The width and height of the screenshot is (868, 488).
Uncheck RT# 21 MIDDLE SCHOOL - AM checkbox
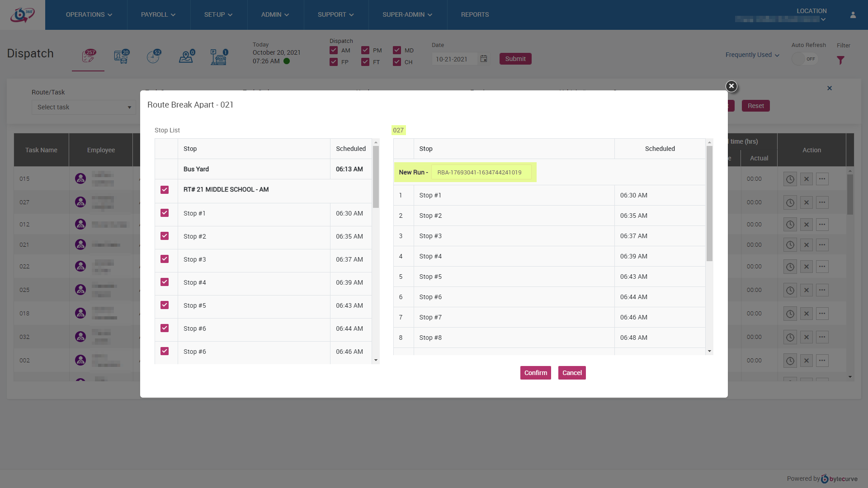(165, 190)
